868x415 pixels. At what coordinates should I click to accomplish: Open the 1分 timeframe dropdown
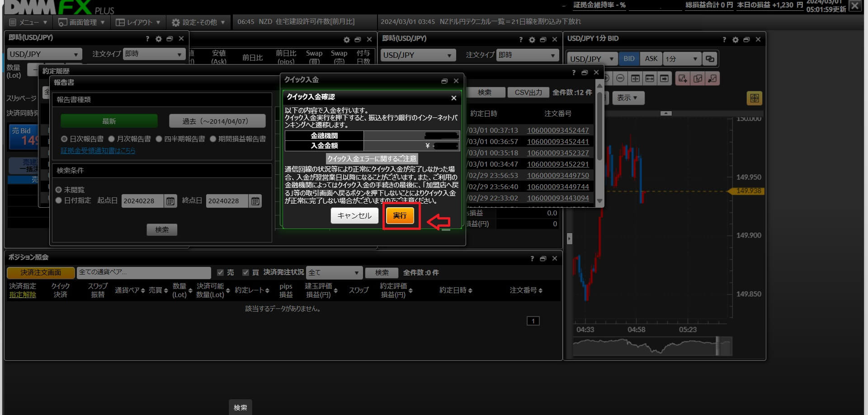tap(681, 59)
